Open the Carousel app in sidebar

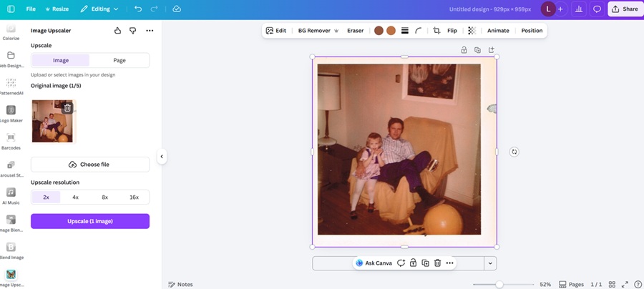(11, 169)
